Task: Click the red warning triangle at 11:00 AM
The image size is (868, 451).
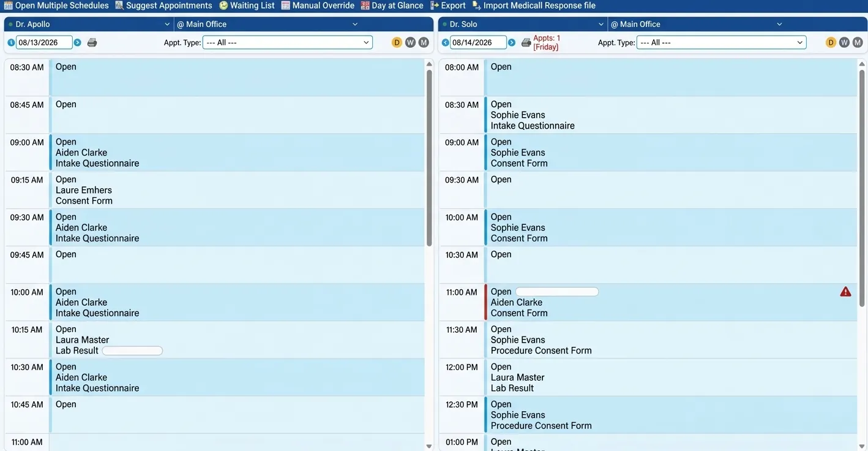Action: click(x=845, y=292)
